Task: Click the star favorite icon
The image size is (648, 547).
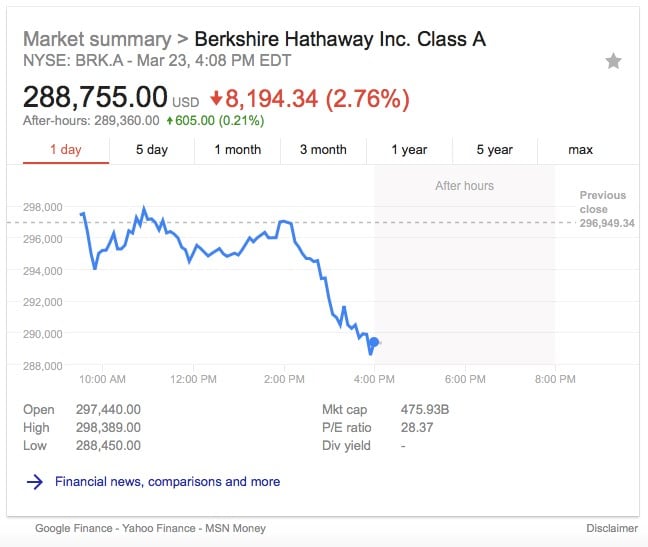Action: [613, 61]
